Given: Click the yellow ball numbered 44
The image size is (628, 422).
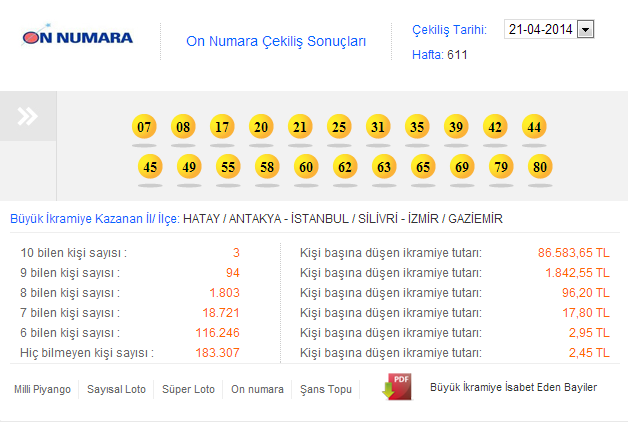Looking at the screenshot, I should 534,127.
